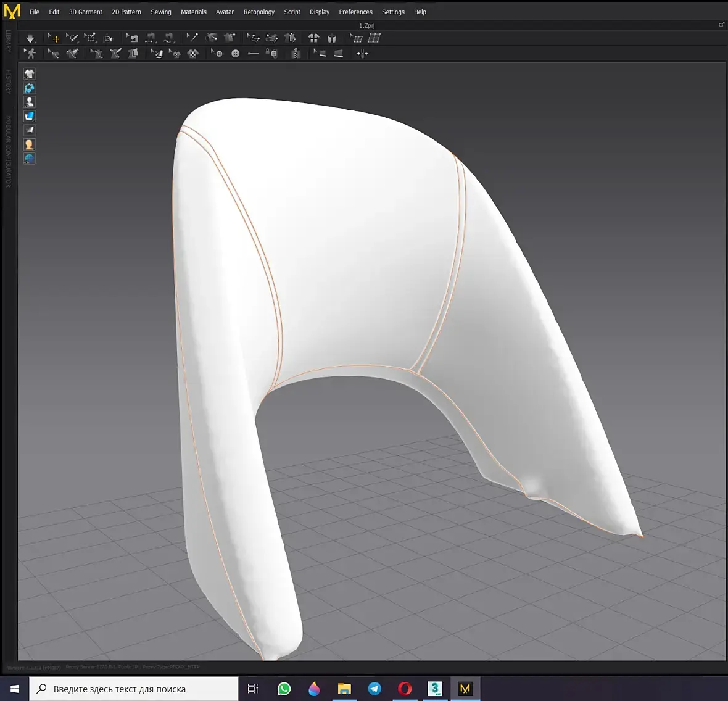This screenshot has width=728, height=701.
Task: Toggle arrangement points display icon
Action: pyautogui.click(x=29, y=88)
